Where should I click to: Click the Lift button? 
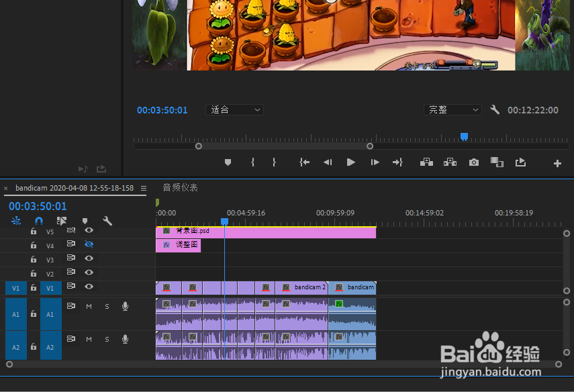pos(426,162)
